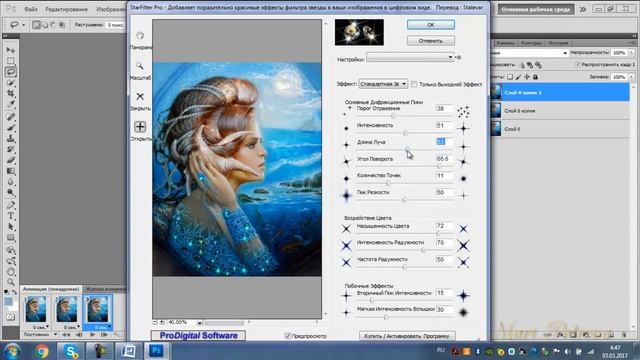The width and height of the screenshot is (640, 360).
Task: Select the Clone Stamp tool
Action: click(x=11, y=138)
